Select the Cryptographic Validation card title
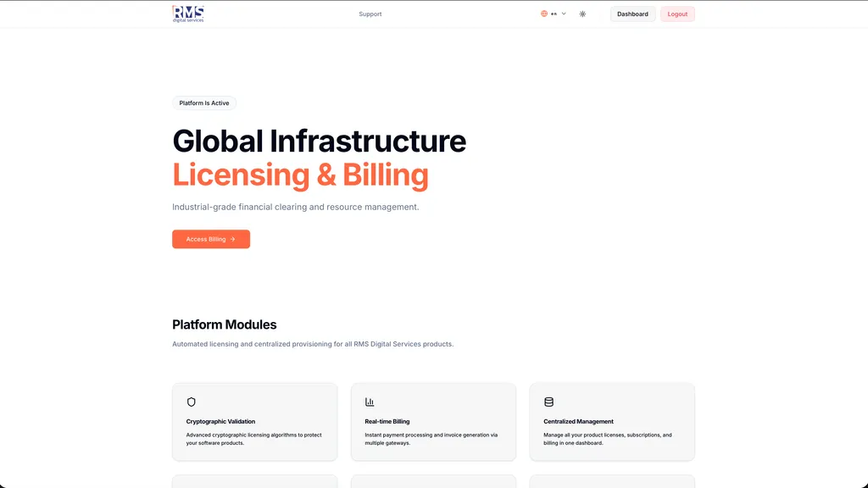This screenshot has height=488, width=868. 220,421
